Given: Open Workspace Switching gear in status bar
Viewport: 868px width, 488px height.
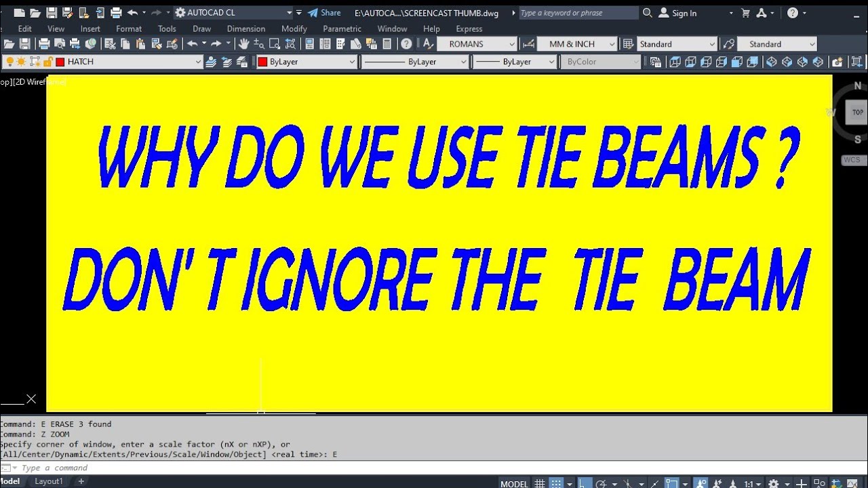Looking at the screenshot, I should coord(774,483).
